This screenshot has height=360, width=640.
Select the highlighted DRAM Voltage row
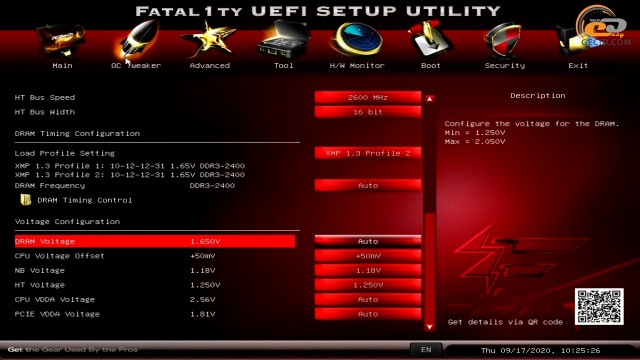(155, 241)
